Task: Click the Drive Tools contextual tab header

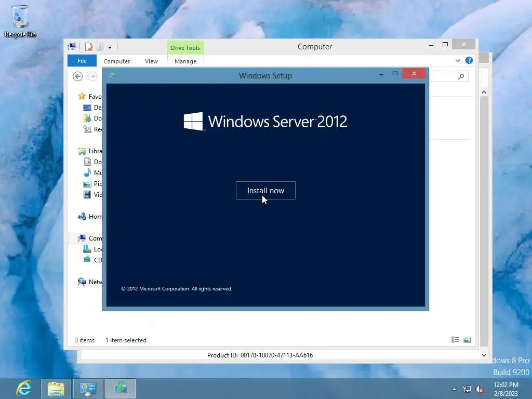Action: (185, 47)
